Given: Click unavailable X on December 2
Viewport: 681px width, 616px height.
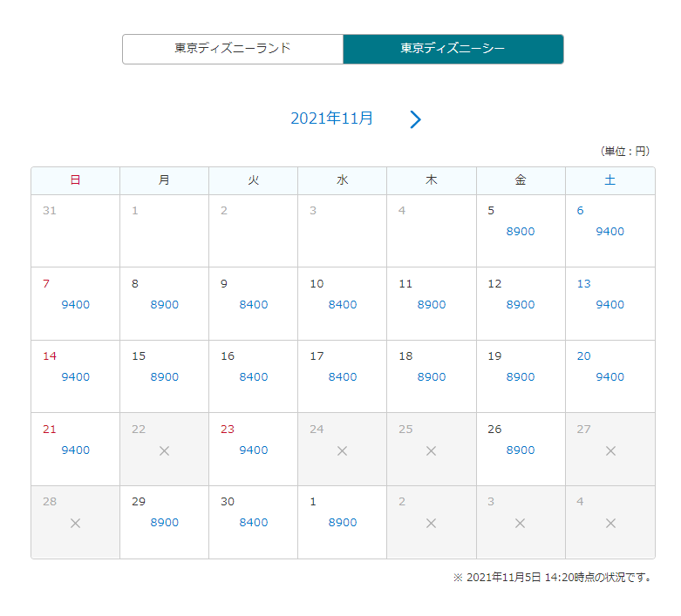Looking at the screenshot, I should pos(432,523).
